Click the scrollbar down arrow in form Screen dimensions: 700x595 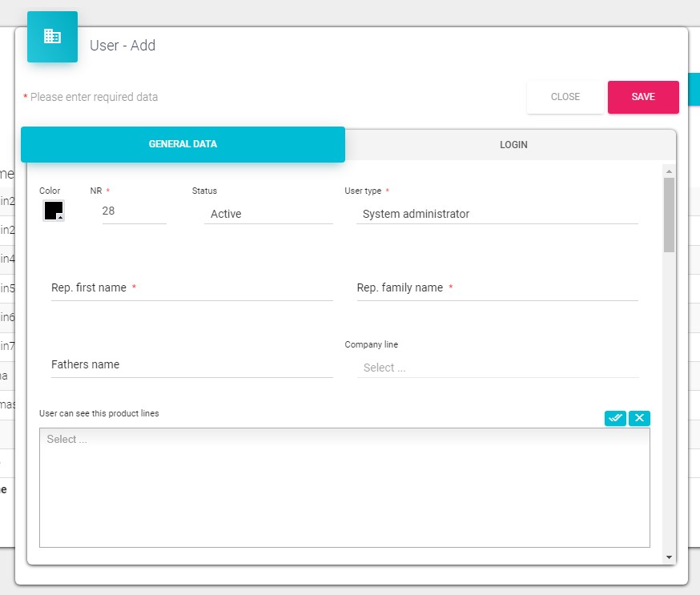point(669,557)
